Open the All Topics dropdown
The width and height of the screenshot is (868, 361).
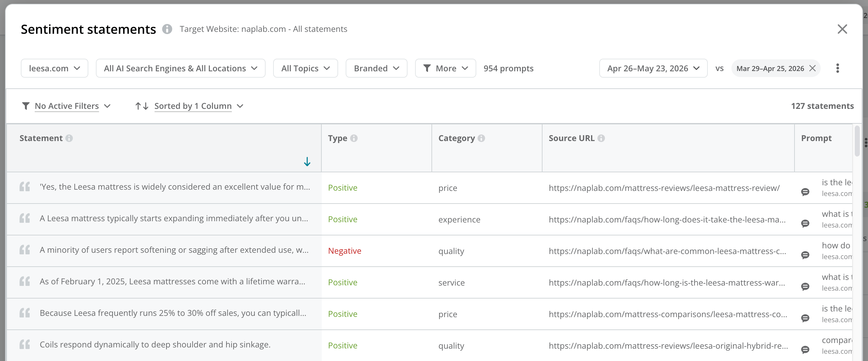[x=305, y=68]
